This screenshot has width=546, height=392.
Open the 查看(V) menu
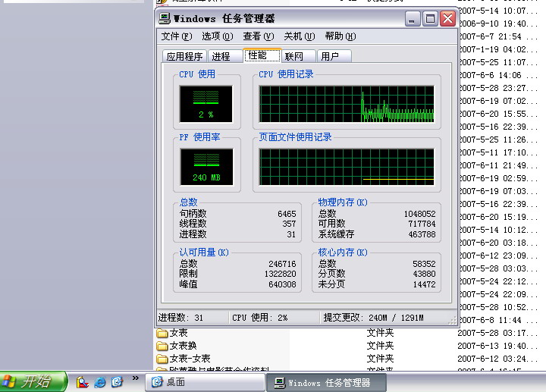coord(259,36)
